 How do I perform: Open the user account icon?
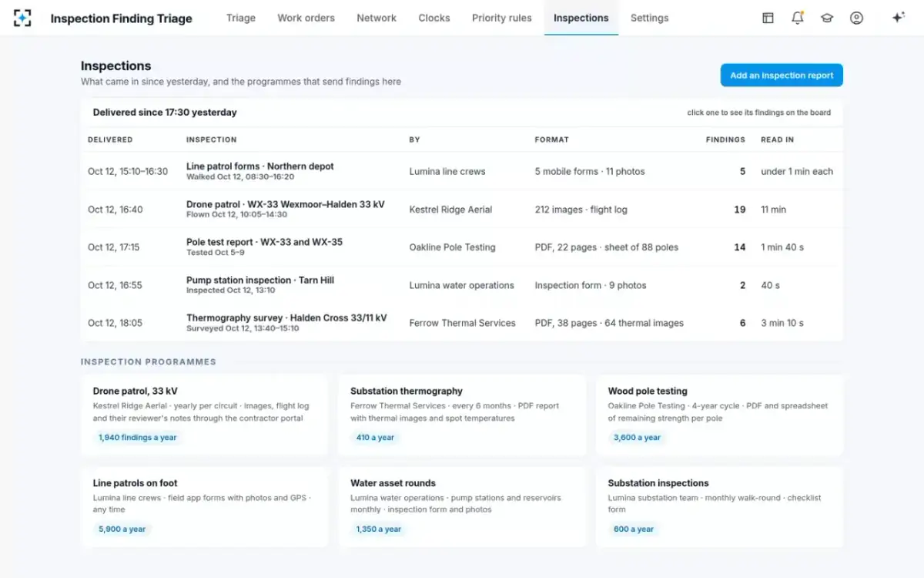(856, 18)
